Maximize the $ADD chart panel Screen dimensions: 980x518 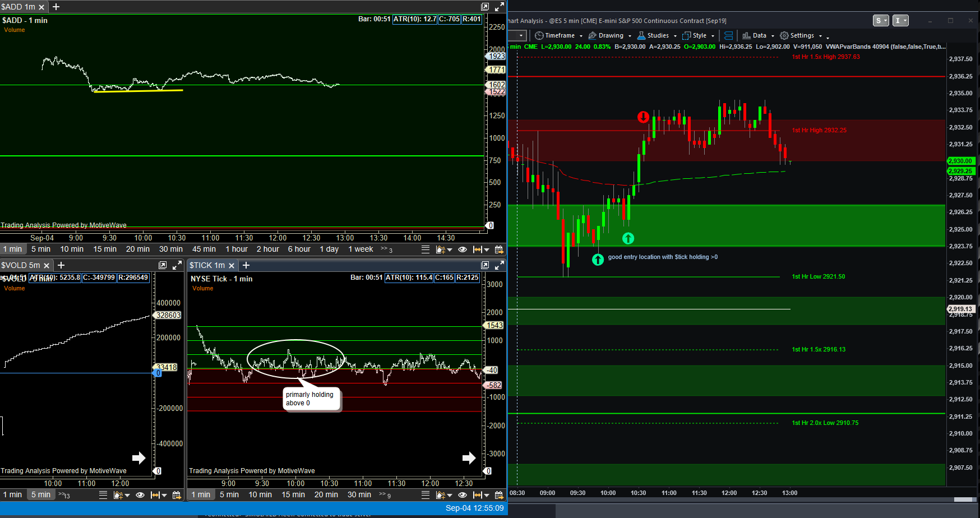[499, 7]
